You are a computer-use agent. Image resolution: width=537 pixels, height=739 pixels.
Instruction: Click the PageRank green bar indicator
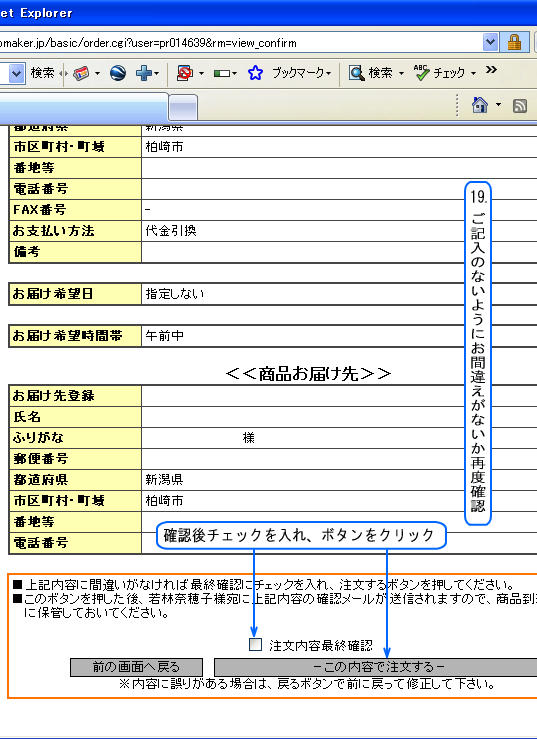[x=222, y=74]
